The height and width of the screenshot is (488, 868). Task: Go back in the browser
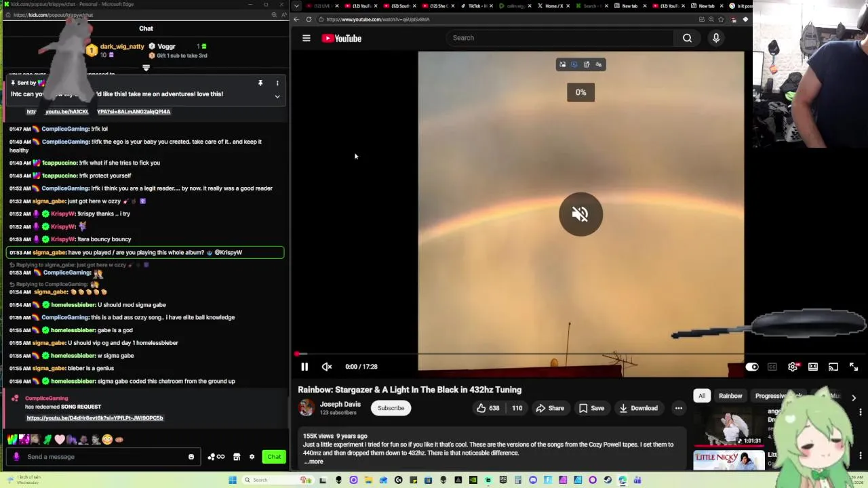pos(296,19)
